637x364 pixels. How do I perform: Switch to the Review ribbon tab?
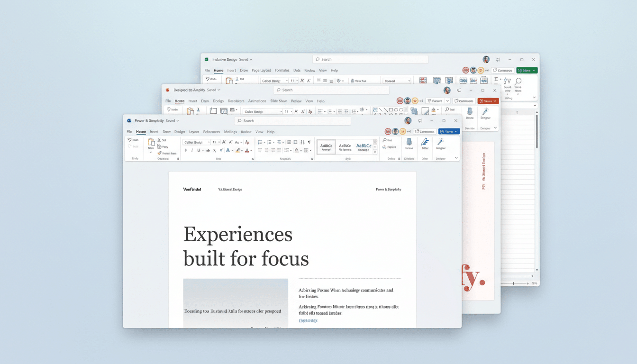pyautogui.click(x=246, y=132)
